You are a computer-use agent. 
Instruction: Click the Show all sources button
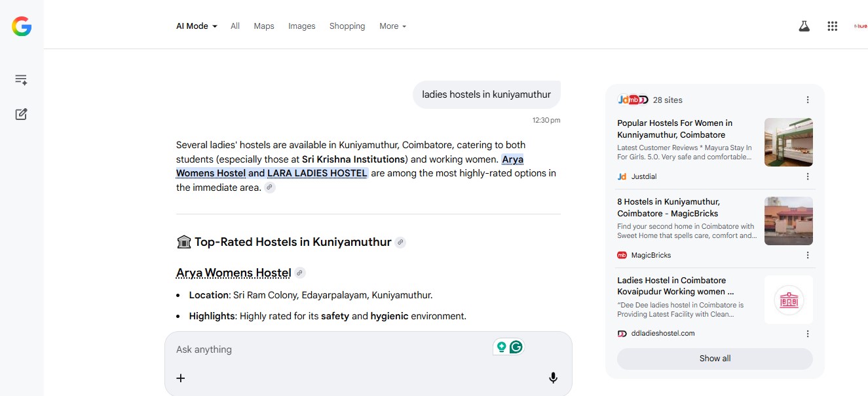coord(715,359)
